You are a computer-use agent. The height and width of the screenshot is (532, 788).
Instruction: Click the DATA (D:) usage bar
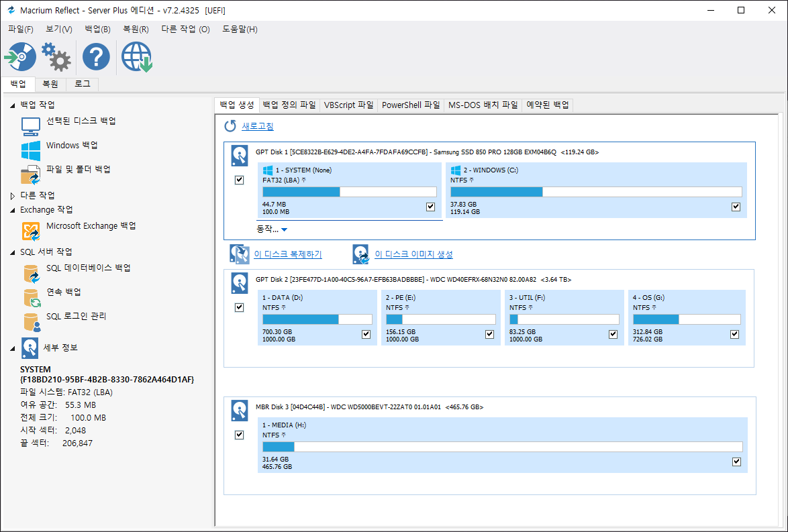click(x=317, y=319)
